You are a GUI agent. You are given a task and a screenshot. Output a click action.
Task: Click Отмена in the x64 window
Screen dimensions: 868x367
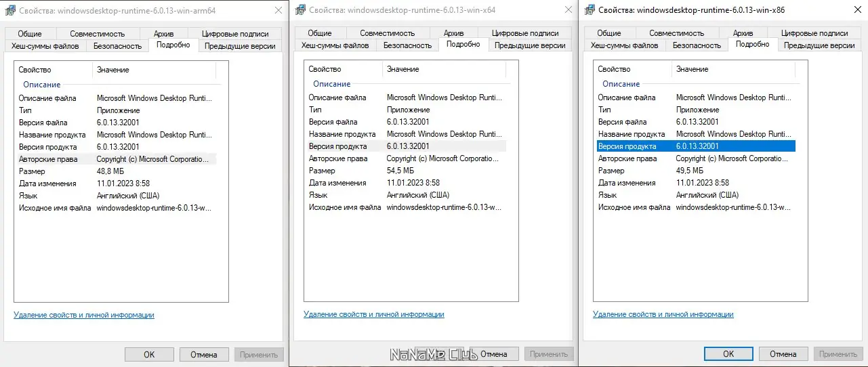pos(493,353)
